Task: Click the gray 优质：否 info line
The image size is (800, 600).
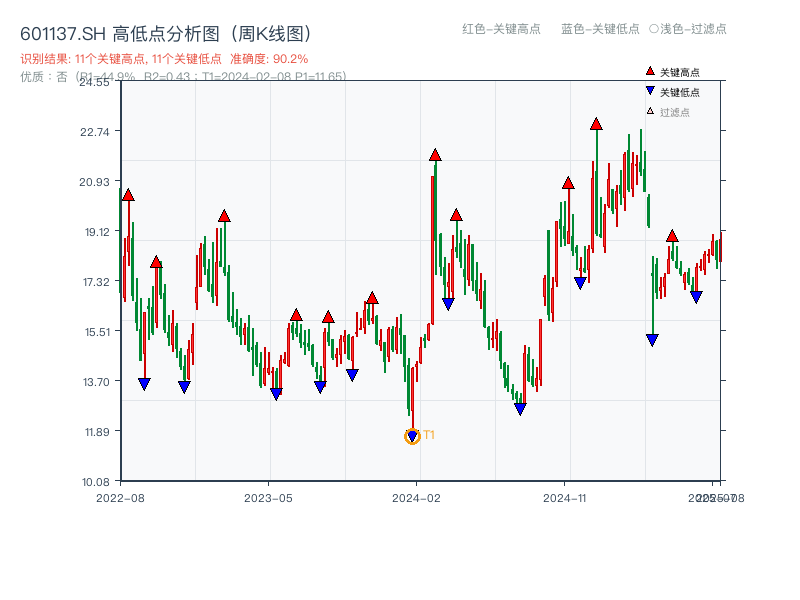Action: pyautogui.click(x=183, y=77)
